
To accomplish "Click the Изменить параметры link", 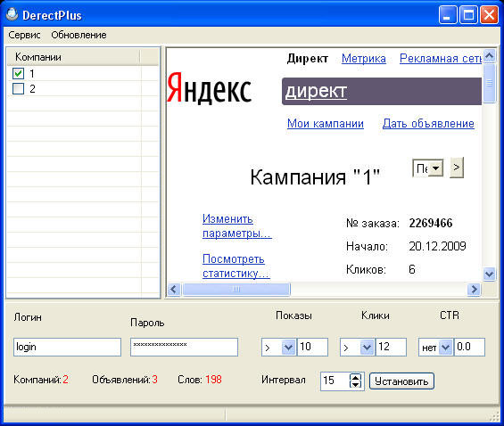I will pos(237,225).
